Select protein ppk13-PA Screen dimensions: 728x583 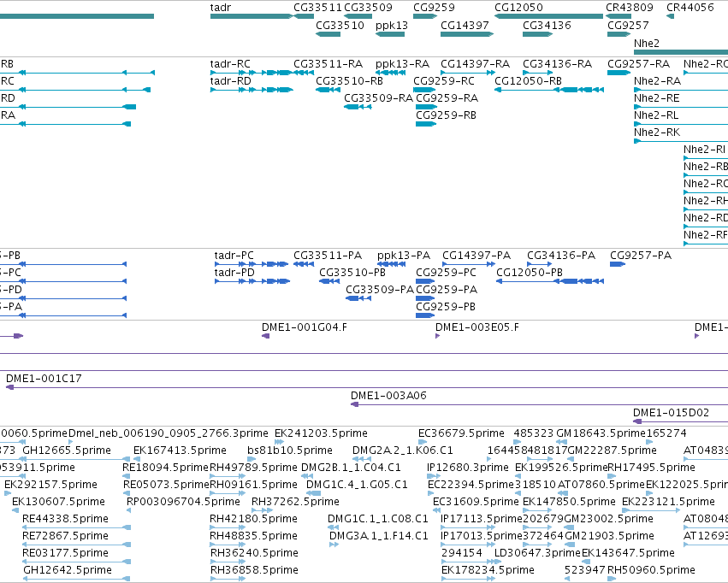click(x=392, y=264)
